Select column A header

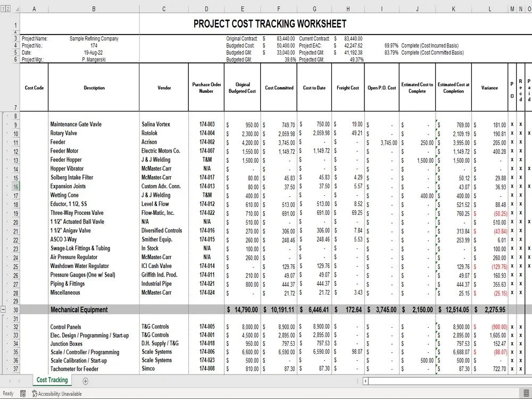(x=34, y=9)
